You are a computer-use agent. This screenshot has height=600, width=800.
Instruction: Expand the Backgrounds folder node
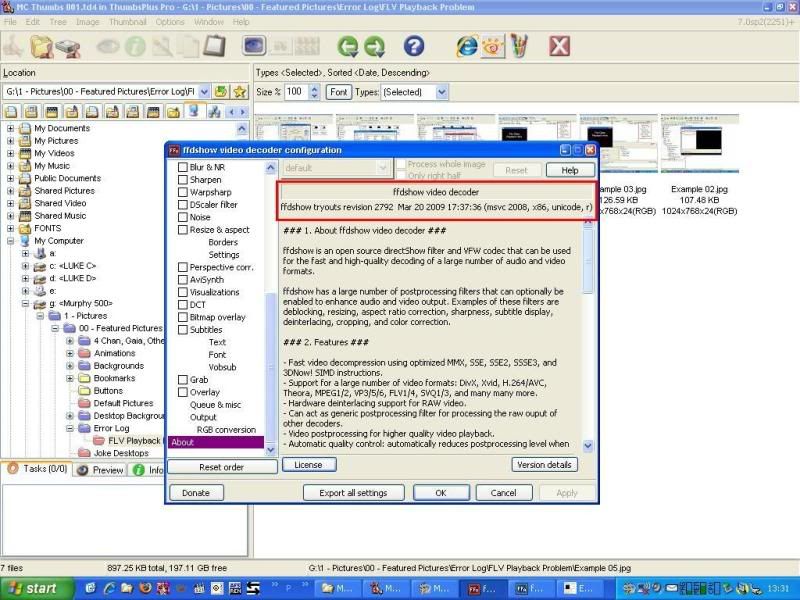click(70, 366)
